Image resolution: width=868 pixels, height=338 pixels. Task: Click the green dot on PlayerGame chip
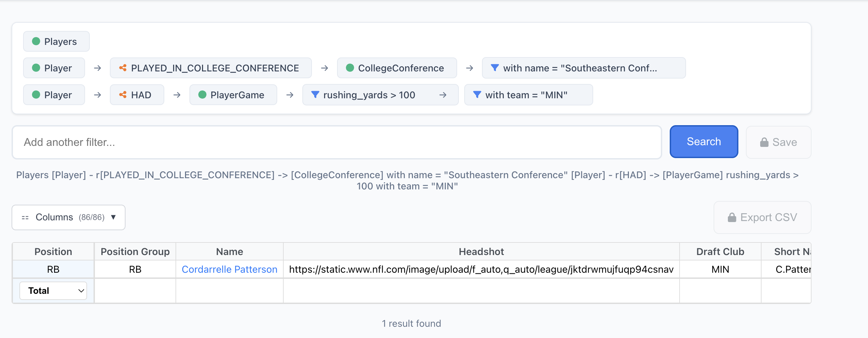pos(202,95)
